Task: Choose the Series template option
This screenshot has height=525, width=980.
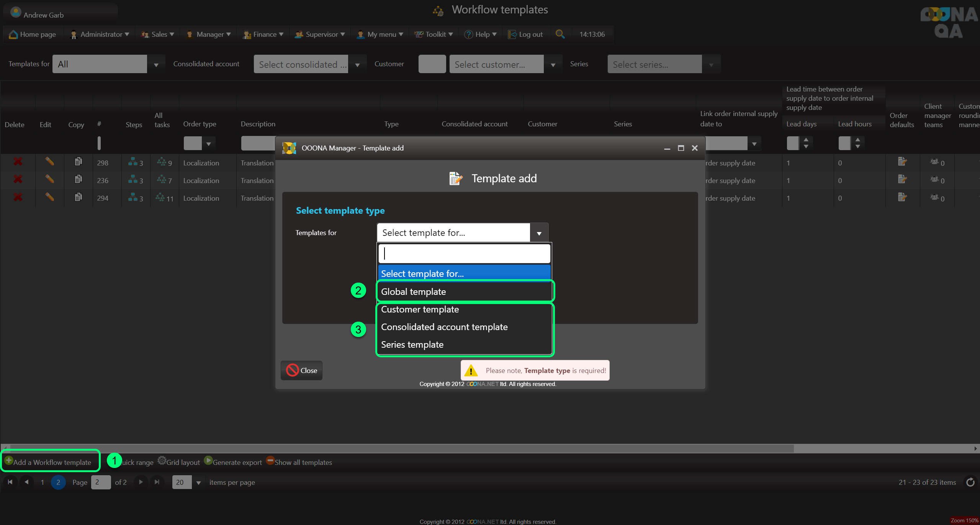Action: tap(412, 345)
